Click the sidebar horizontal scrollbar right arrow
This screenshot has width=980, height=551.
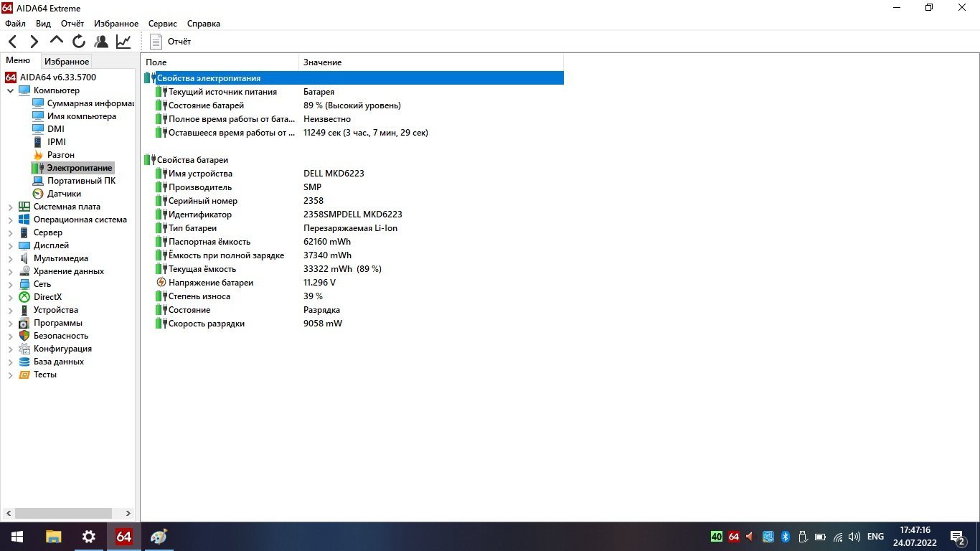[128, 514]
